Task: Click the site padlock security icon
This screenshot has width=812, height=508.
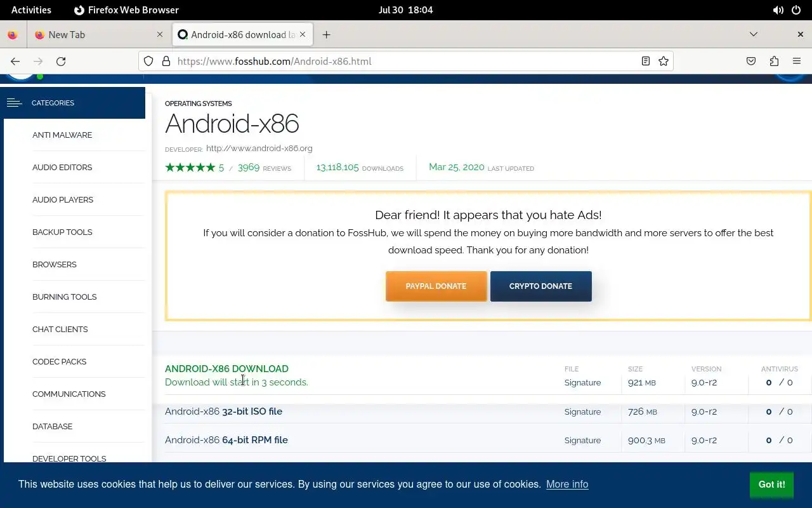Action: coord(166,62)
